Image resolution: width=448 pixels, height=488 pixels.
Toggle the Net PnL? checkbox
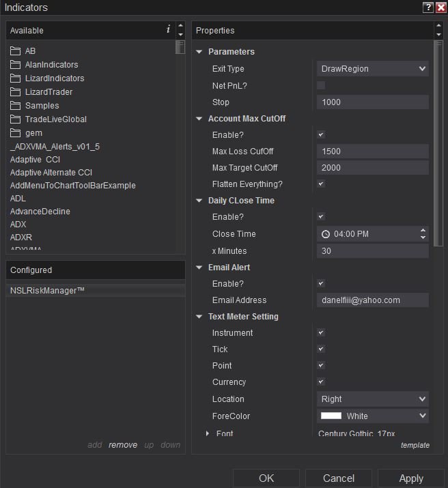pos(321,85)
